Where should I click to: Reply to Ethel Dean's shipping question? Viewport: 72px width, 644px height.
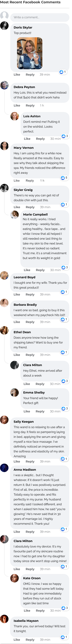tap(30, 355)
